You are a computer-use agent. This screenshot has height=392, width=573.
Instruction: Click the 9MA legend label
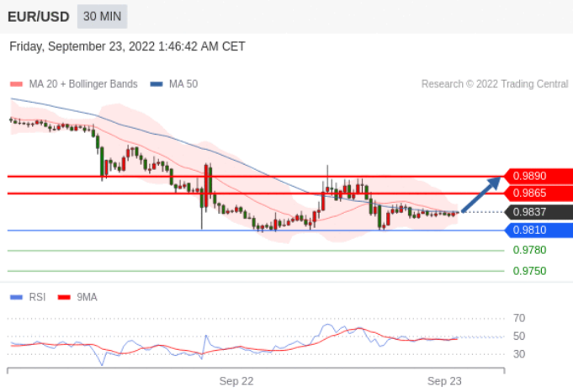click(x=87, y=298)
